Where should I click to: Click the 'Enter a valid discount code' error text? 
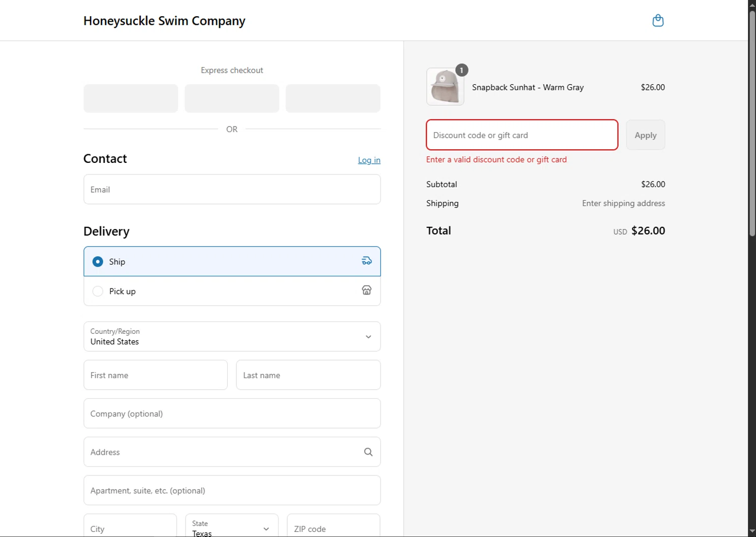pyautogui.click(x=496, y=159)
